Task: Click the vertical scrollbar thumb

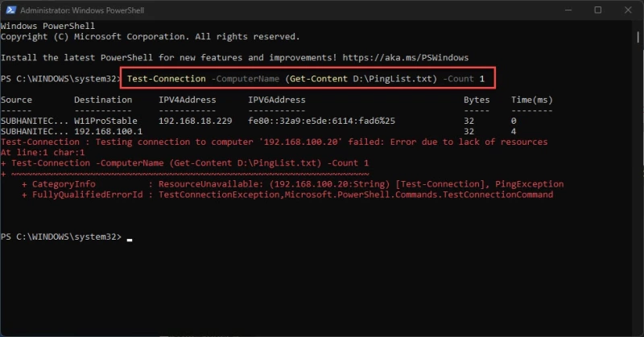Action: pyautogui.click(x=638, y=37)
